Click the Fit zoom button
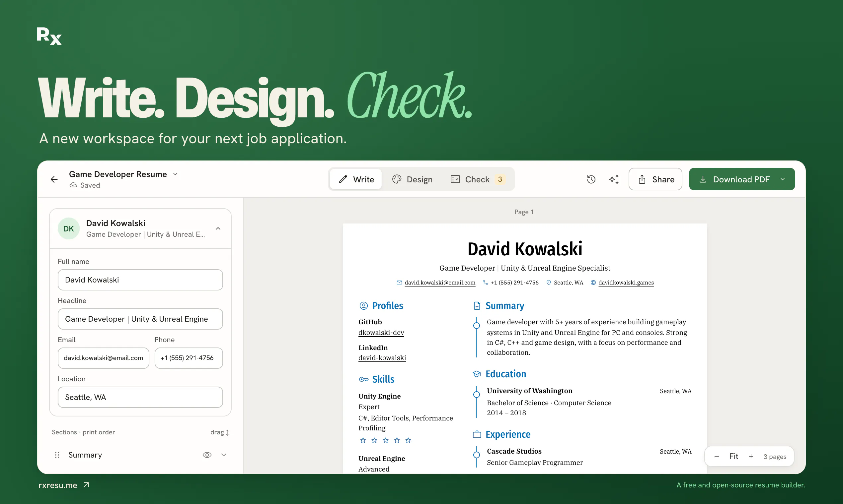Image resolution: width=843 pixels, height=504 pixels. click(x=733, y=457)
